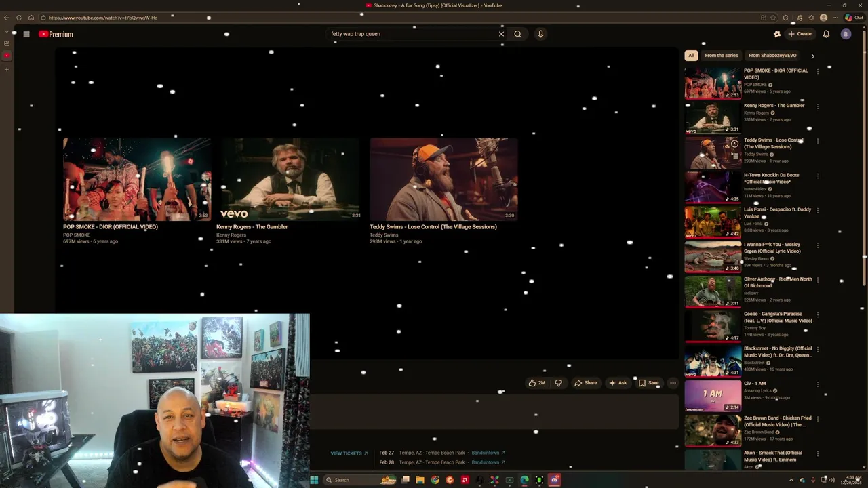Screen dimensions: 868x488
Task: Open Zac Brown Band Chicken Fried video
Action: point(713,430)
